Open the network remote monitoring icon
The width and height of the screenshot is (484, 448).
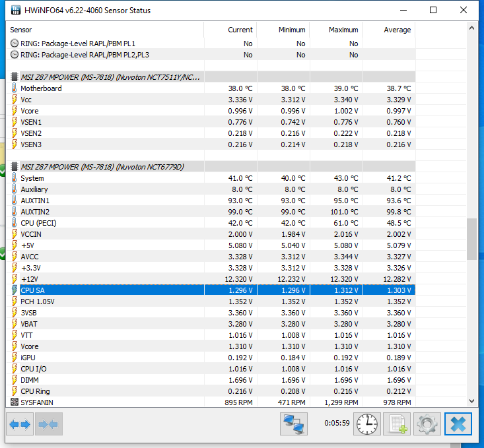294,424
